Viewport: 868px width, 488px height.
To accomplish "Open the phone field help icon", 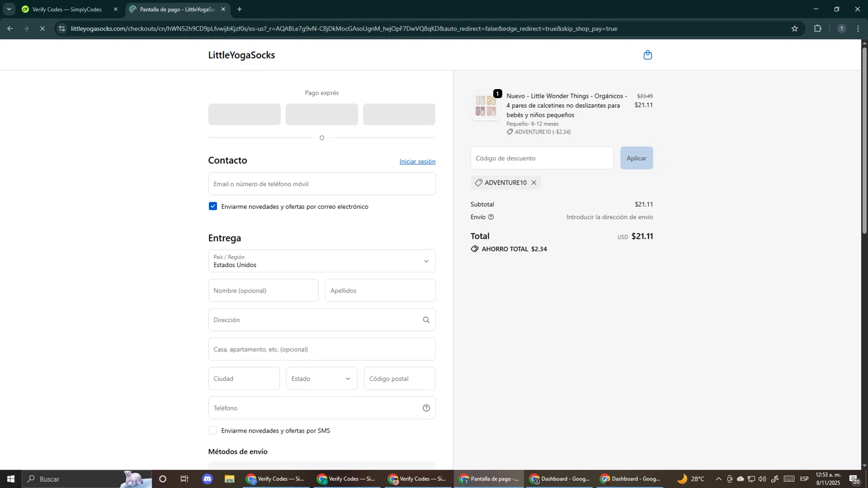I will click(426, 408).
